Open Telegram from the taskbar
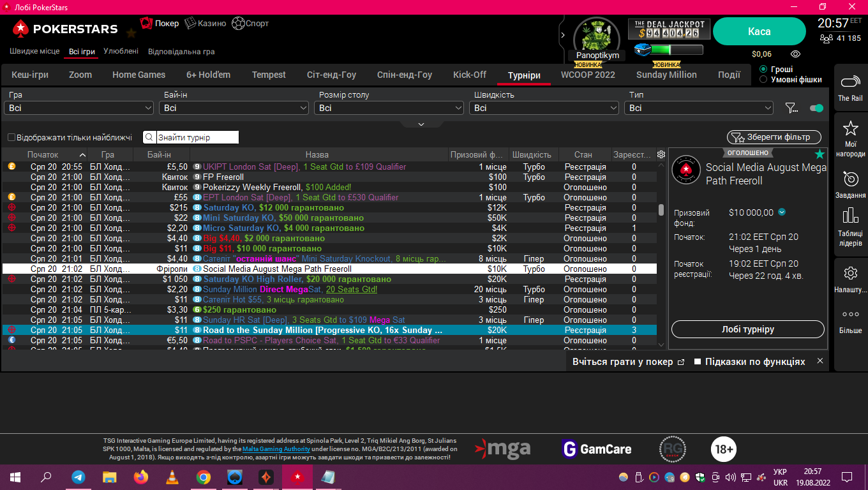868x490 pixels. (x=79, y=477)
